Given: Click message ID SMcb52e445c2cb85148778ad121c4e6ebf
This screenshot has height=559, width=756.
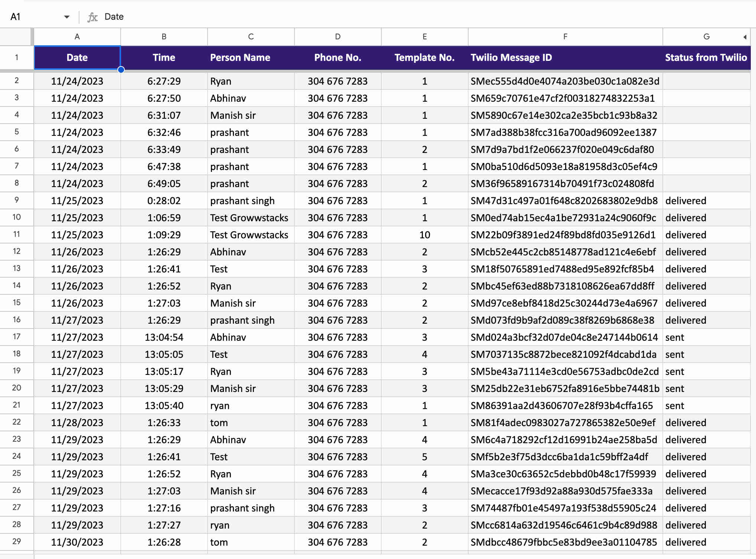Looking at the screenshot, I should [566, 252].
